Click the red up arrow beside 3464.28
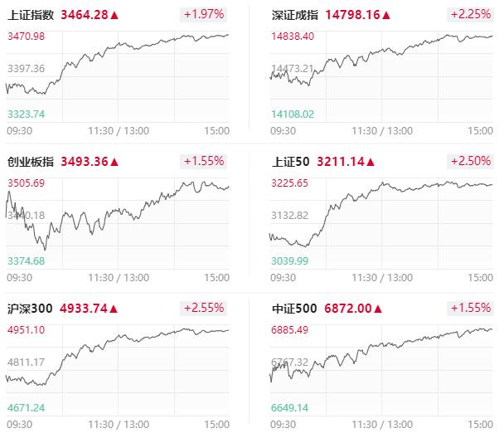Viewport: 504px width, 438px height. [114, 15]
